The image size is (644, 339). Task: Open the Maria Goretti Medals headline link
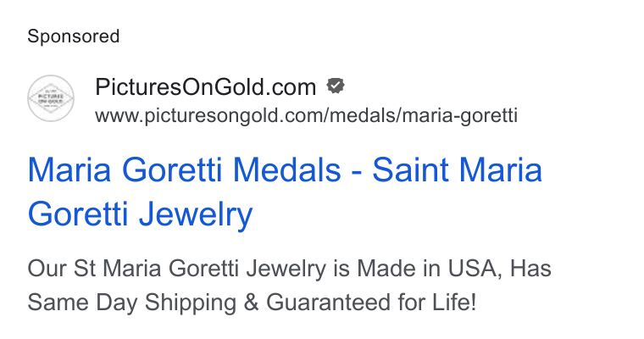tap(285, 192)
